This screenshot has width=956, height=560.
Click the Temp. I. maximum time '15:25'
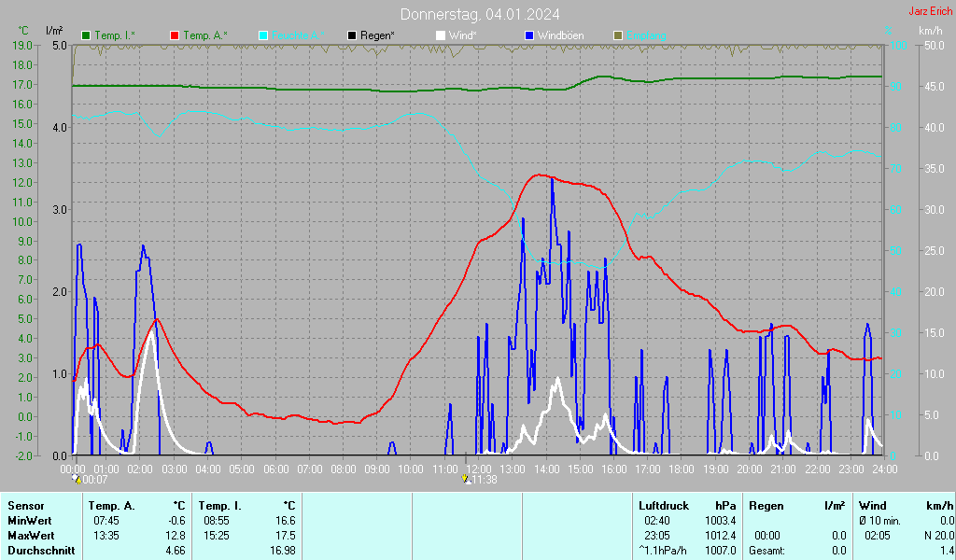click(x=217, y=536)
